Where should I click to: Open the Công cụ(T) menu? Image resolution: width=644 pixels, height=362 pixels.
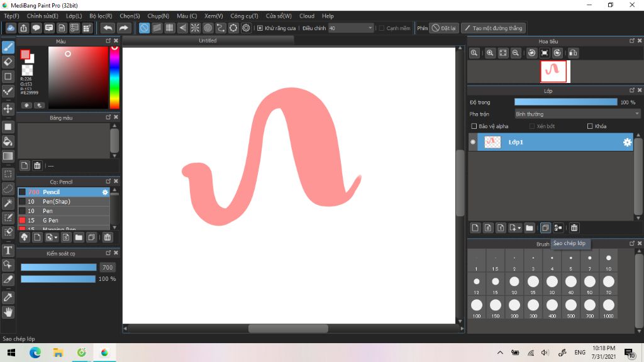coord(244,16)
